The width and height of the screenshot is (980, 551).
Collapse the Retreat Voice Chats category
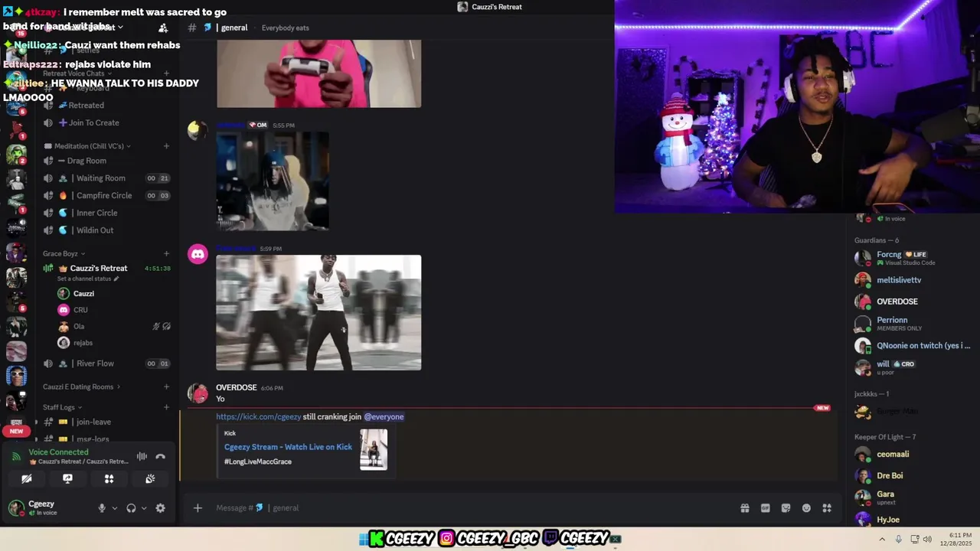(77, 74)
